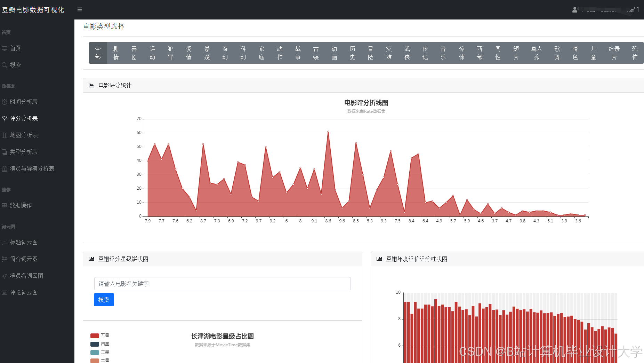This screenshot has width=644, height=363.
Task: Select the 爱情 movie type
Action: point(189,53)
